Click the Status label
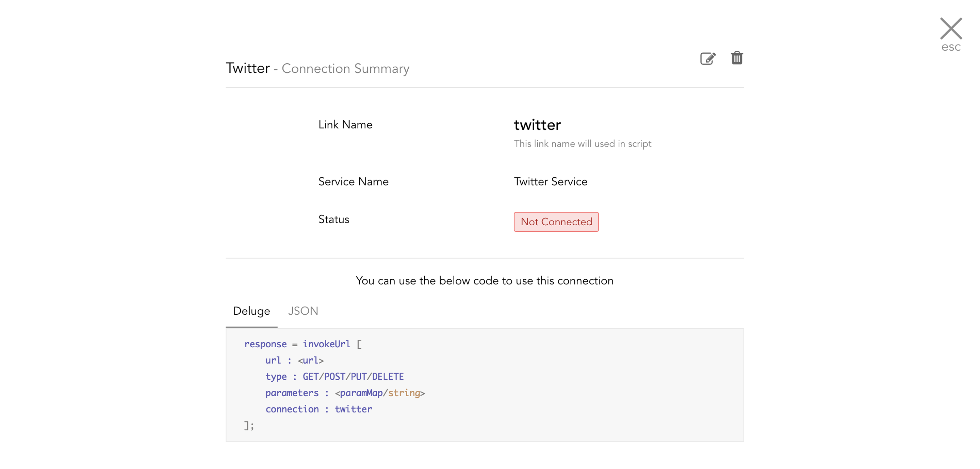980x469 pixels. tap(333, 219)
